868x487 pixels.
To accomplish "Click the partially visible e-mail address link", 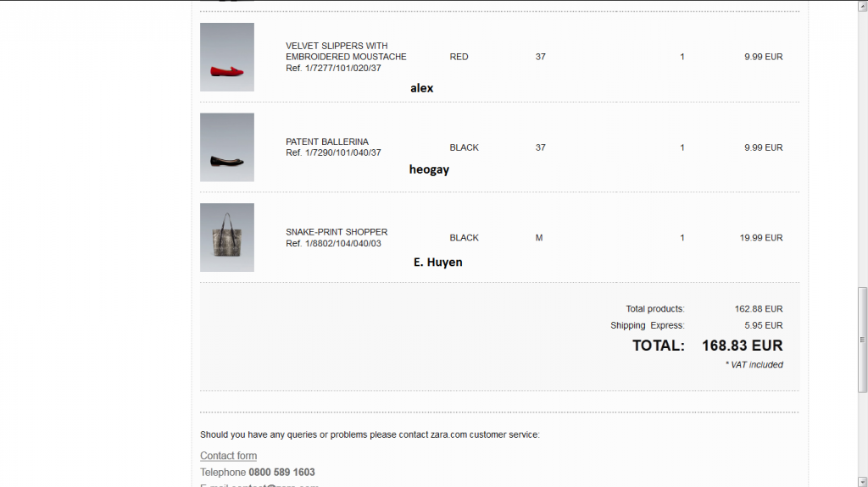I will tap(275, 484).
